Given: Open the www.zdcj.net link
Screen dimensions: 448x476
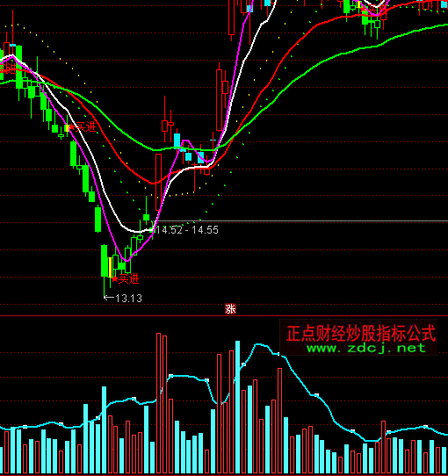Looking at the screenshot, I should [366, 348].
